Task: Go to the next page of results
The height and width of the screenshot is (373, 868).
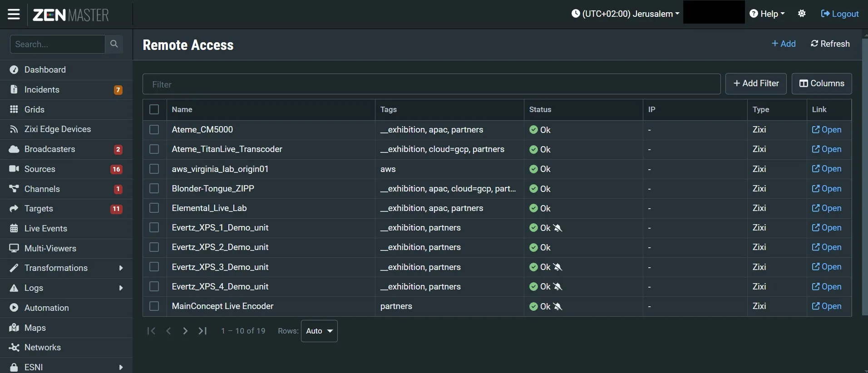Action: pos(185,331)
